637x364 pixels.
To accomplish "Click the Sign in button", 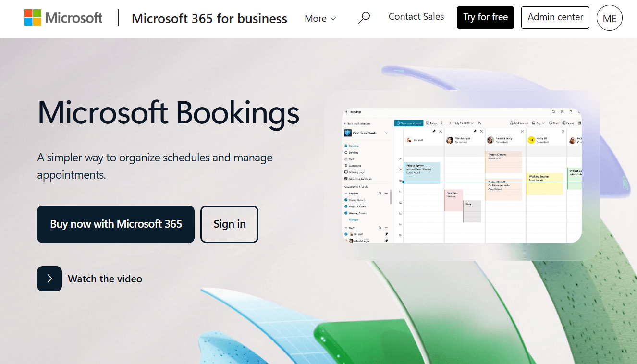I will click(230, 224).
